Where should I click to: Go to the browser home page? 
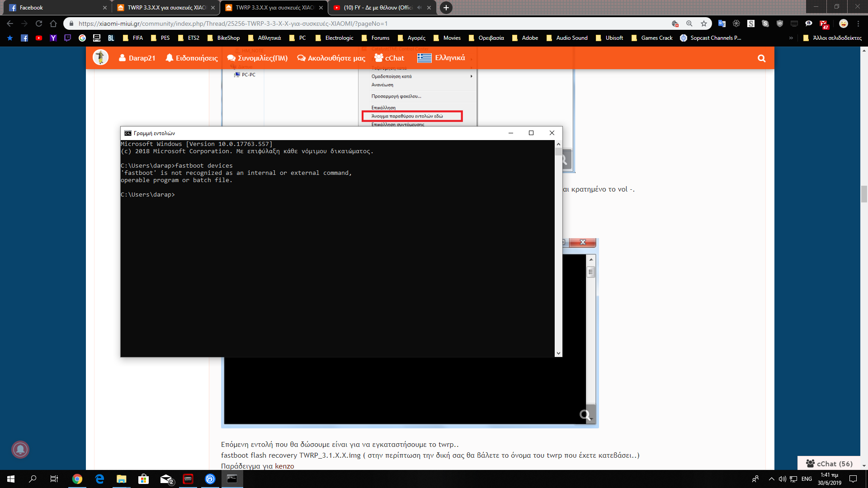(x=53, y=23)
